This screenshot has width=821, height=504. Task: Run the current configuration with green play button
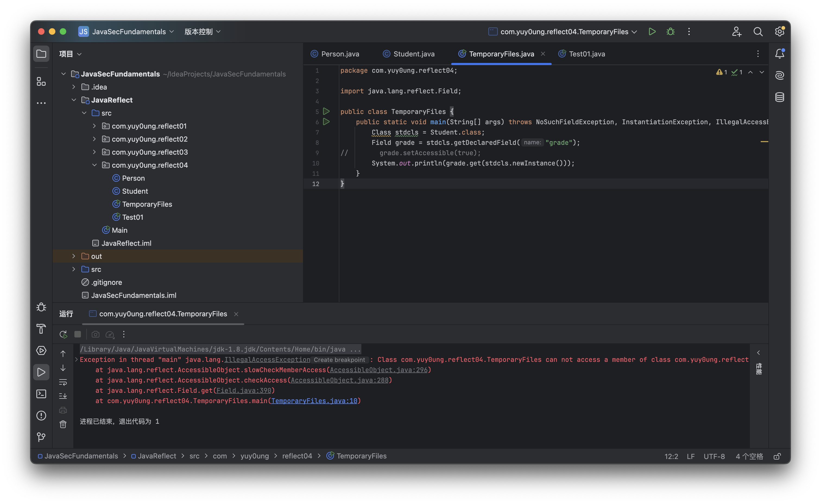click(652, 32)
